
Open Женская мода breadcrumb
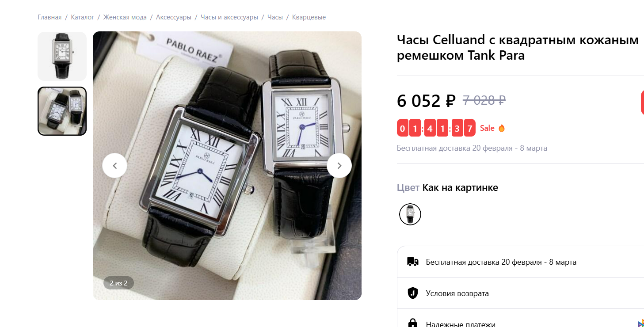click(x=125, y=17)
